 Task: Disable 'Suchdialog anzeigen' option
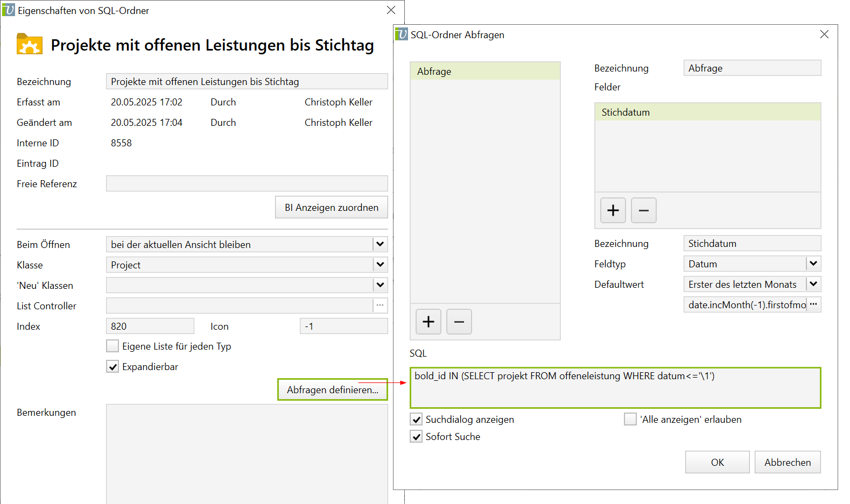click(x=416, y=420)
